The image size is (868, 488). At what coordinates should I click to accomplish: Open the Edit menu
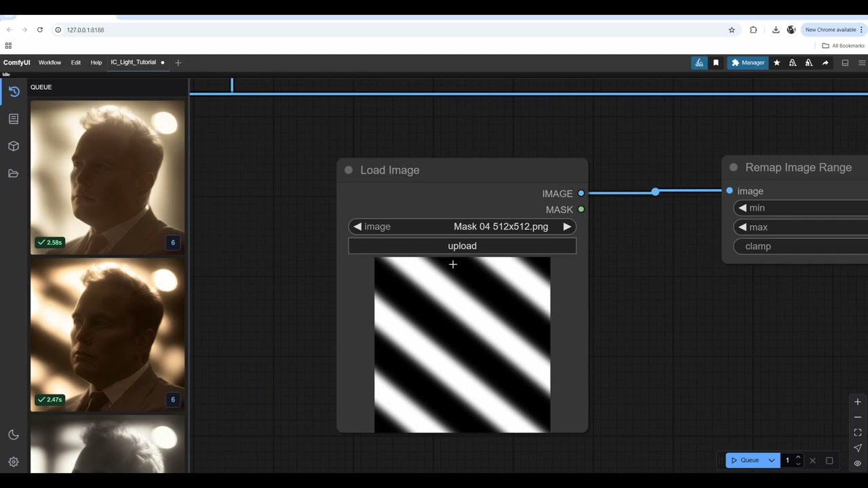click(x=76, y=62)
